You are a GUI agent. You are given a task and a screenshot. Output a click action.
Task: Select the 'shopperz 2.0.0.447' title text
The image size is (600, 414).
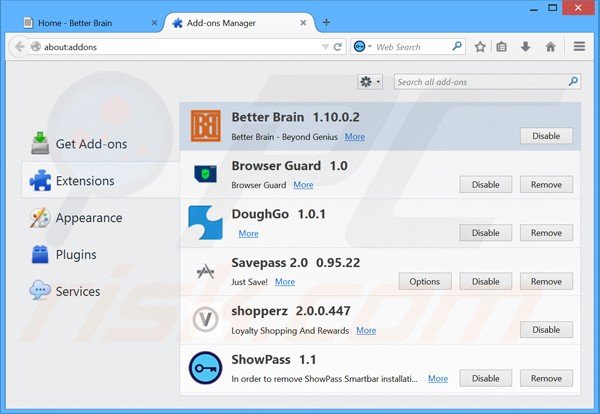[x=291, y=311]
